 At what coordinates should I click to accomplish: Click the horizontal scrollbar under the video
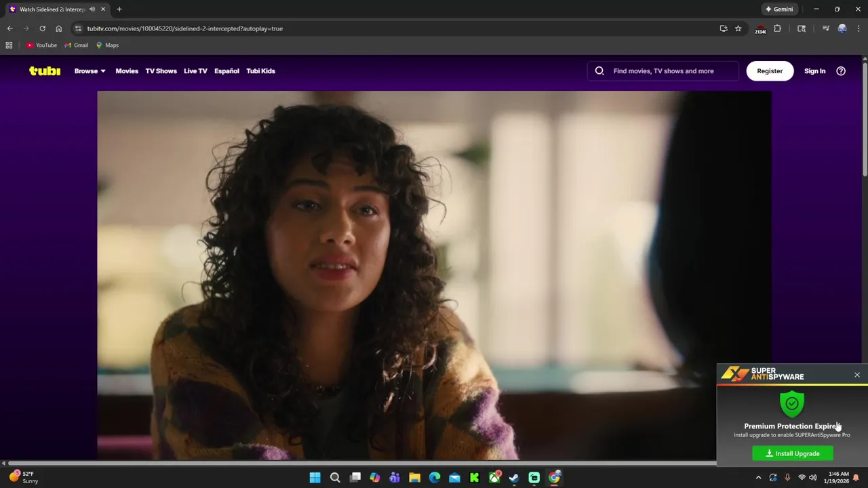362,464
